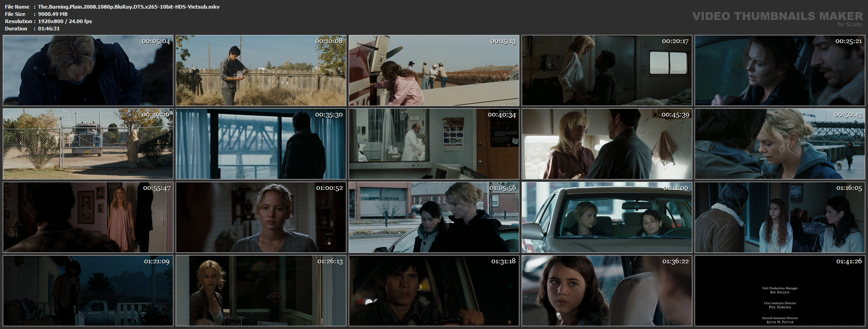Click the resolution value 1920x800 / 24.00 fps
This screenshot has height=329, width=868.
coord(65,21)
